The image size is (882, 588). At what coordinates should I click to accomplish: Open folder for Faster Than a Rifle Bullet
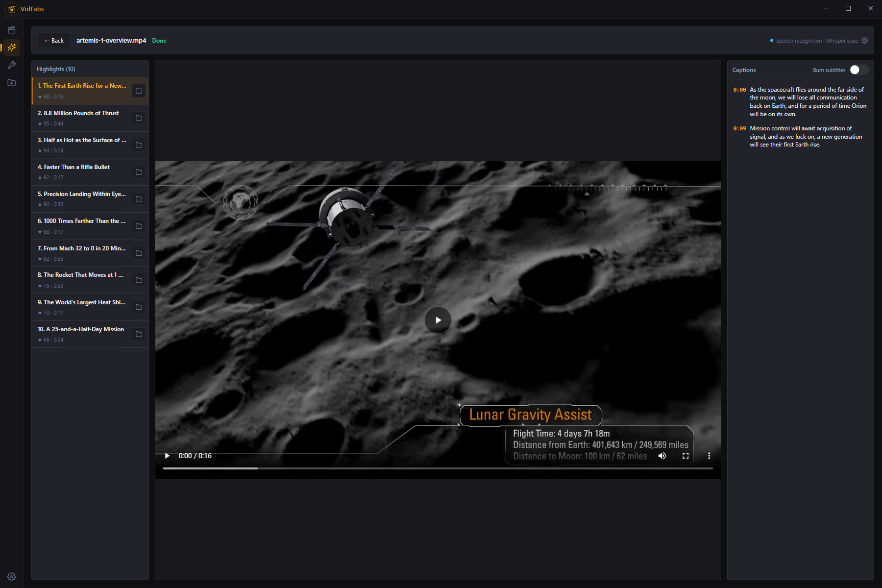(x=139, y=172)
